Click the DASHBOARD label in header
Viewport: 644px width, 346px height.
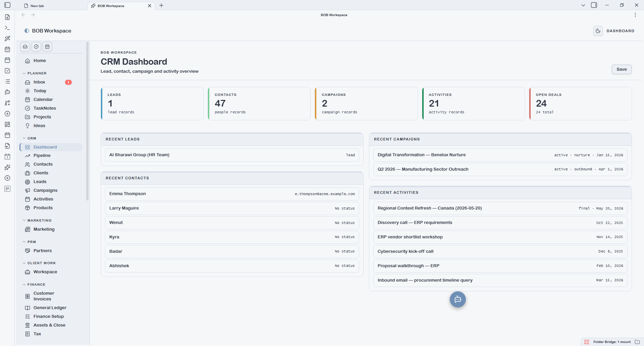point(620,31)
